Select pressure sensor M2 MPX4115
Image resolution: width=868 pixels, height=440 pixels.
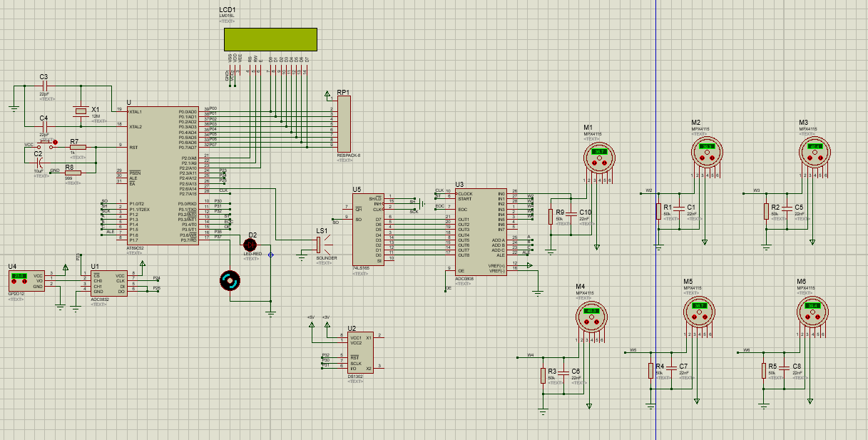pos(705,152)
